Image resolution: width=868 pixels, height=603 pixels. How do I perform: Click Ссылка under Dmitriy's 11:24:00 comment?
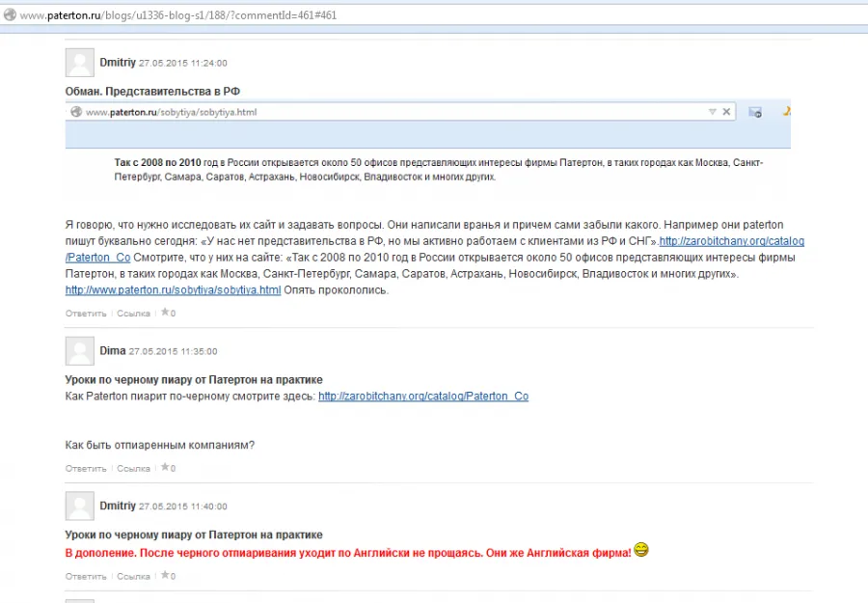(133, 314)
